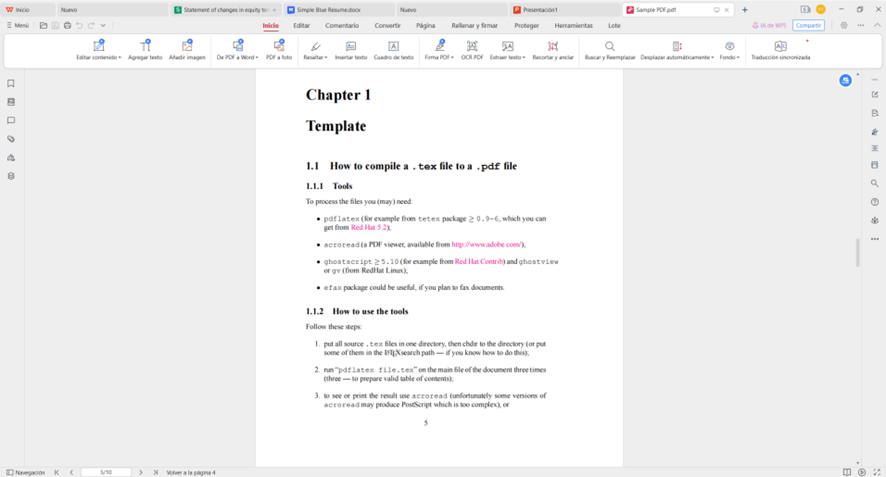Viewport: 886px width, 477px height.
Task: Open the comments panel in left sidebar
Action: click(11, 120)
